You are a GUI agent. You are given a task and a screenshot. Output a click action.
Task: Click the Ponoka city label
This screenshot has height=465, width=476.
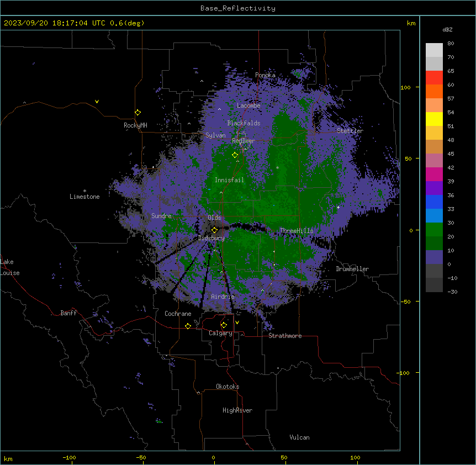tap(265, 75)
